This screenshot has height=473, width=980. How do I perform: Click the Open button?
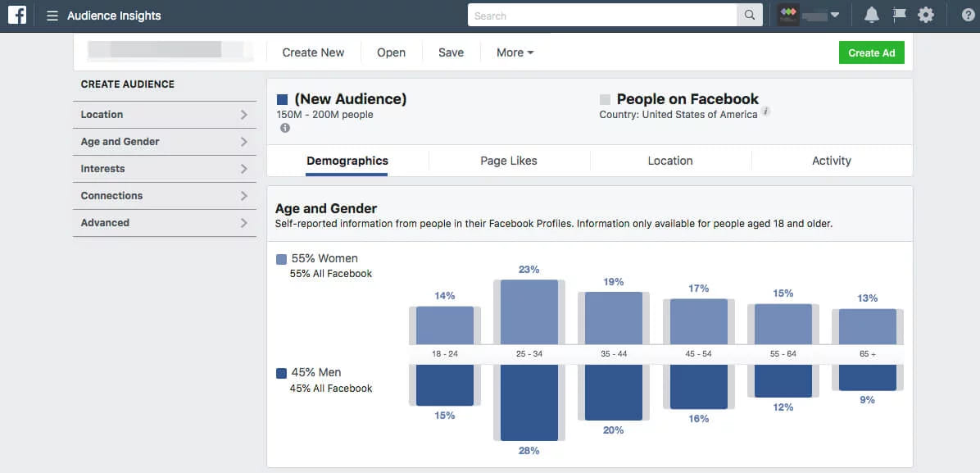pyautogui.click(x=391, y=52)
